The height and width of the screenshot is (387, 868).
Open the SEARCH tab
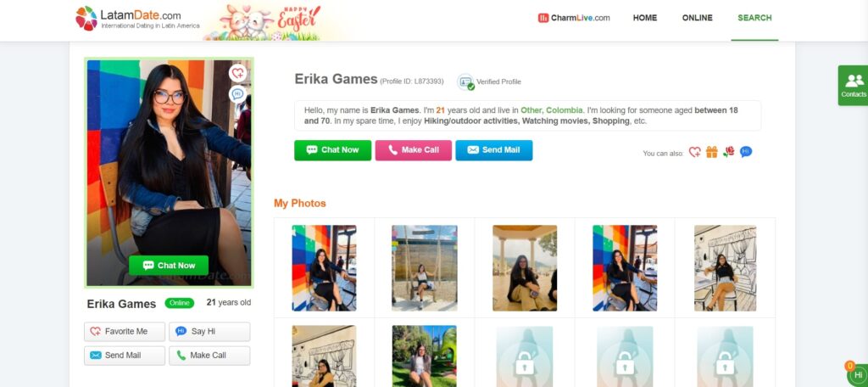point(754,18)
